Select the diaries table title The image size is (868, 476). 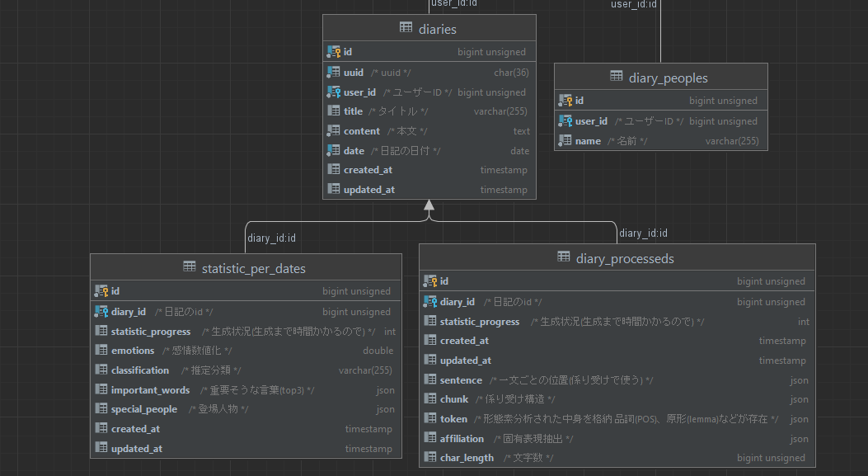coord(438,30)
